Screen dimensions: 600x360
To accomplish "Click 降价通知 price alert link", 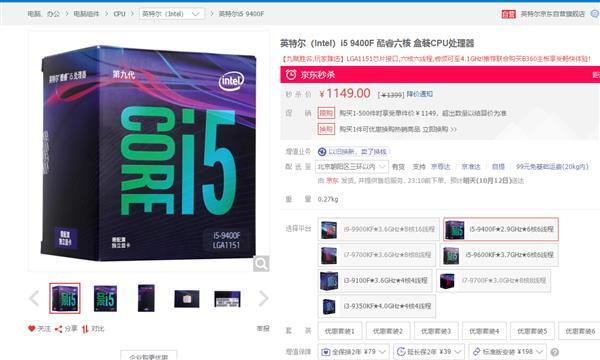I will pyautogui.click(x=419, y=94).
